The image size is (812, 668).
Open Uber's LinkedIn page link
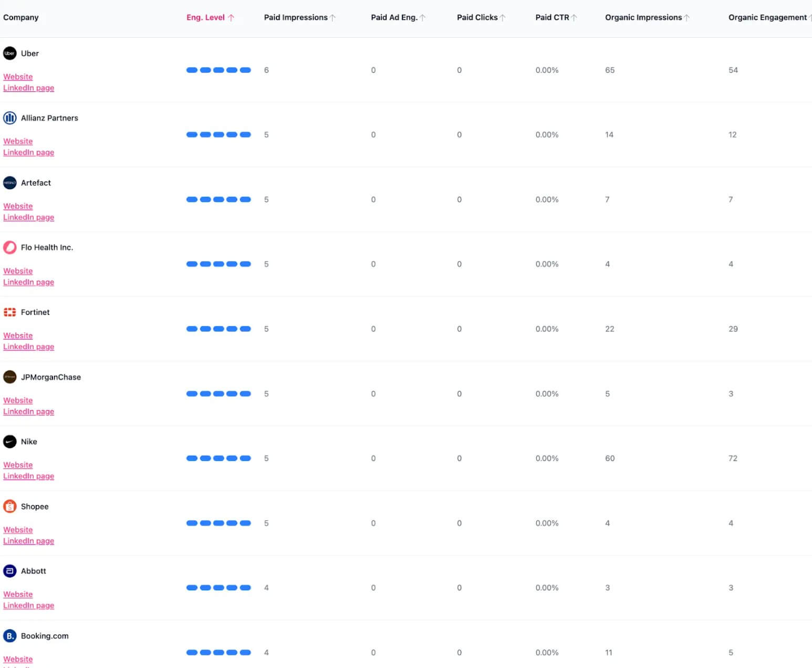coord(29,88)
